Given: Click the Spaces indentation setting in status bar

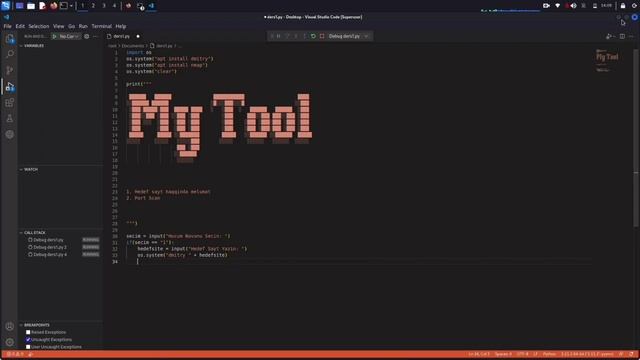Looking at the screenshot, I should point(503,354).
